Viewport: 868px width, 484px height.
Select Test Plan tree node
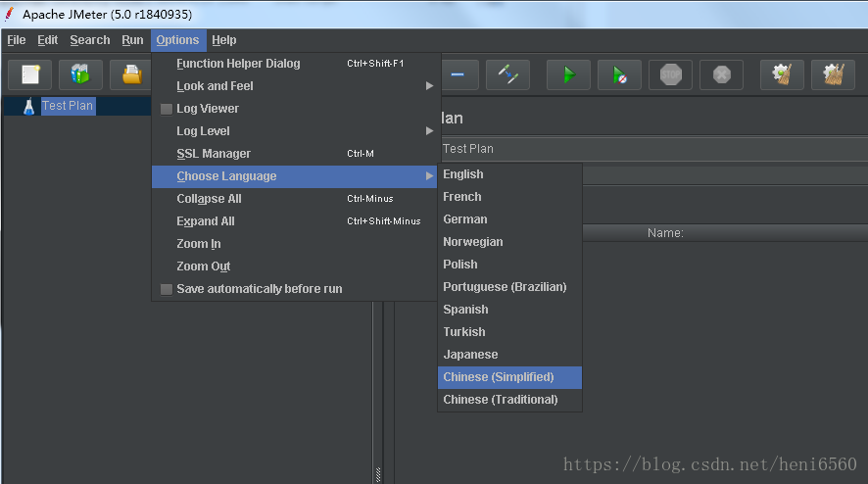tap(68, 106)
